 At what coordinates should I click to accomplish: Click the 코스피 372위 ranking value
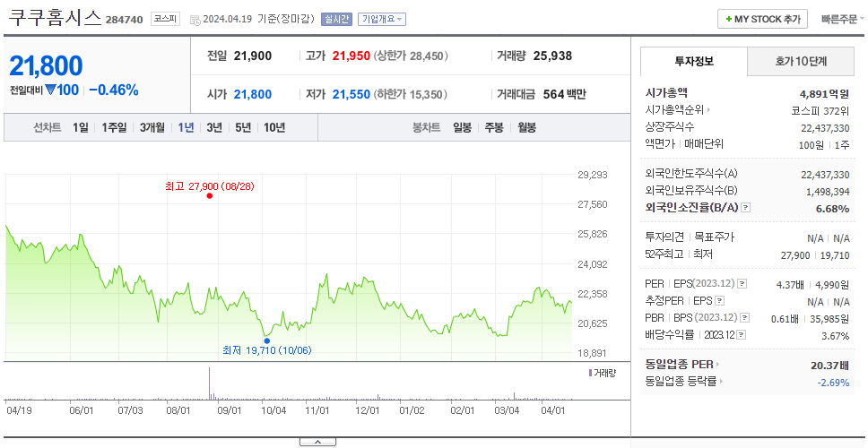(x=820, y=110)
